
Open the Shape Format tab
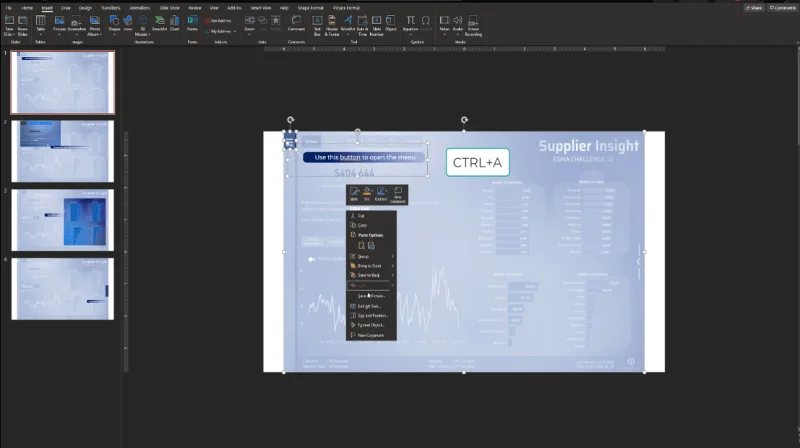310,8
